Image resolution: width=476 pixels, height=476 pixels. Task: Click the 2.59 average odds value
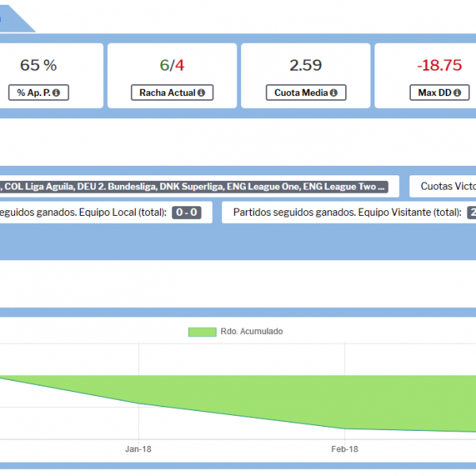(x=305, y=65)
